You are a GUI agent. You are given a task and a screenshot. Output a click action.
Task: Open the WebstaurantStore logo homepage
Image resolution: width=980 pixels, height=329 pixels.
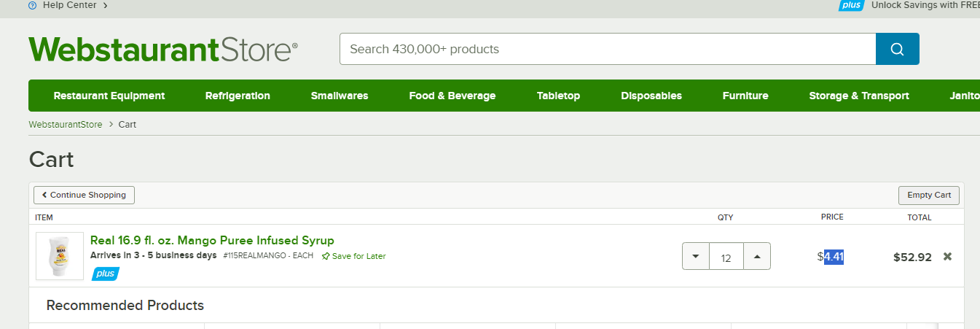point(163,50)
